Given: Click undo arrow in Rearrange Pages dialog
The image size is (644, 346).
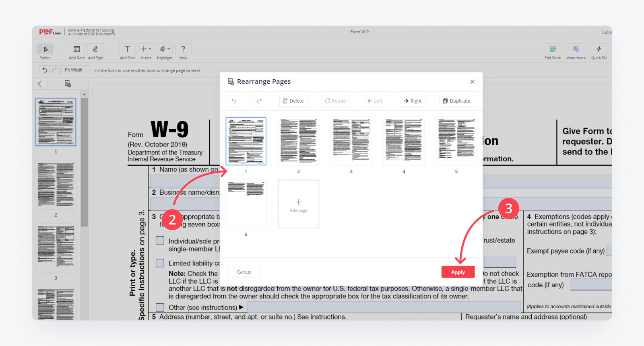Looking at the screenshot, I should [234, 101].
